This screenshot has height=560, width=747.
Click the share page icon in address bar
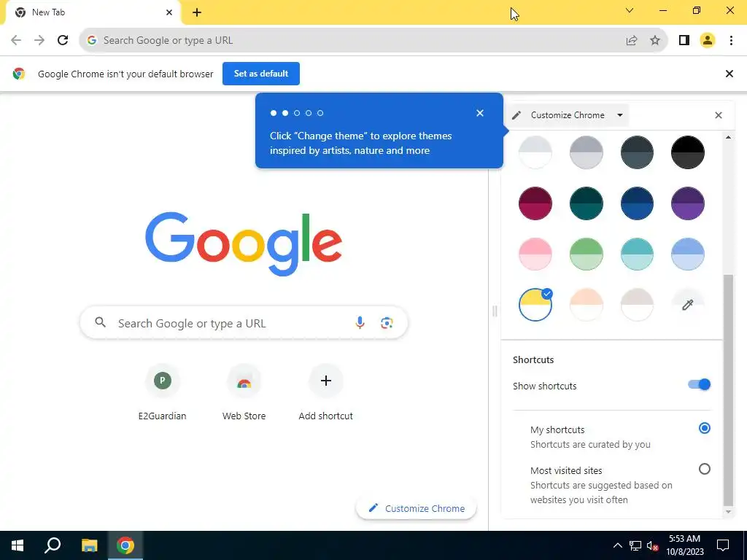click(632, 41)
